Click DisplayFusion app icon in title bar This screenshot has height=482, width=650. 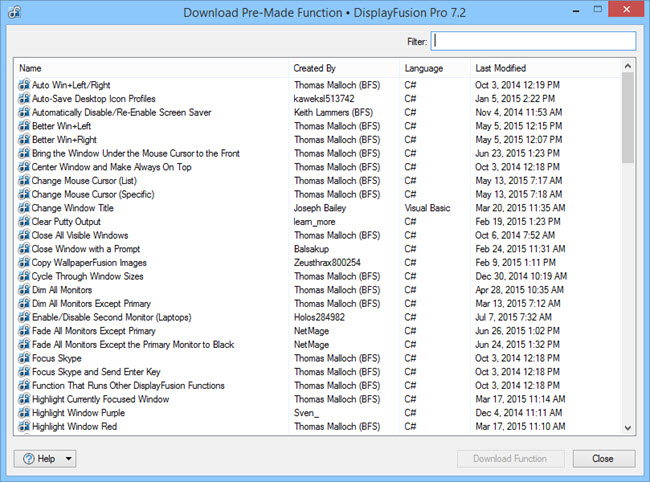coord(15,12)
